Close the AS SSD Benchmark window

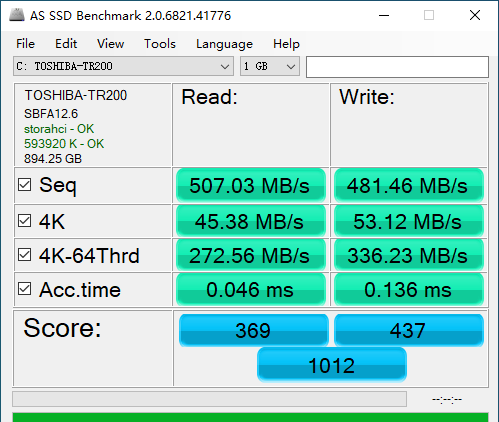[x=475, y=15]
